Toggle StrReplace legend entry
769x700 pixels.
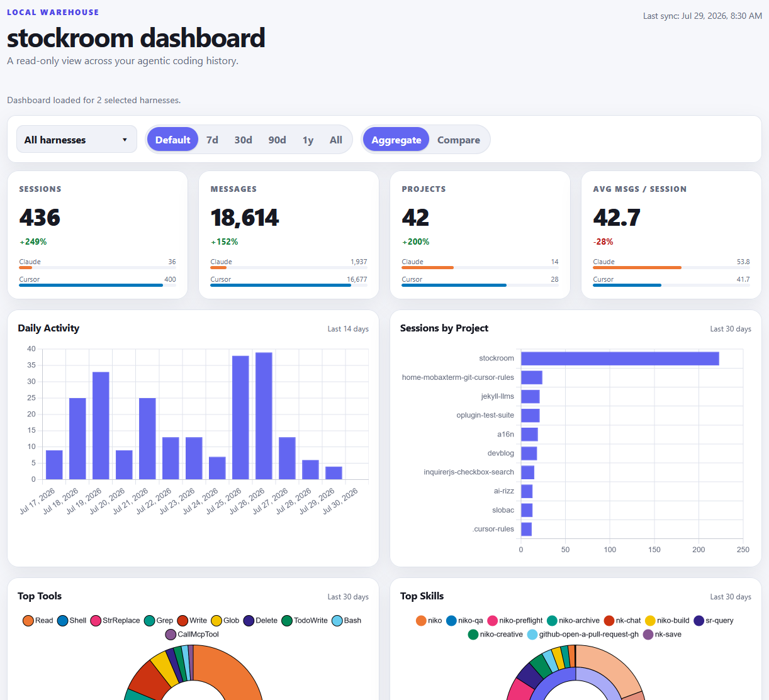click(x=115, y=621)
